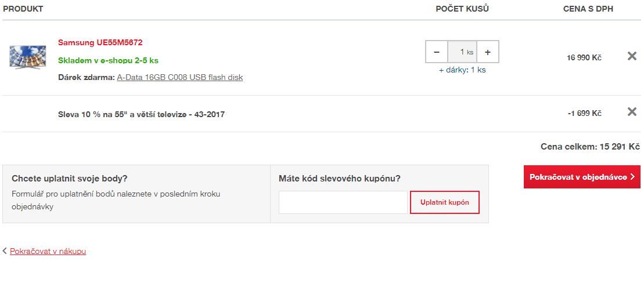
Task: Click the '+ dárky: 1 ks' text
Action: pyautogui.click(x=462, y=70)
